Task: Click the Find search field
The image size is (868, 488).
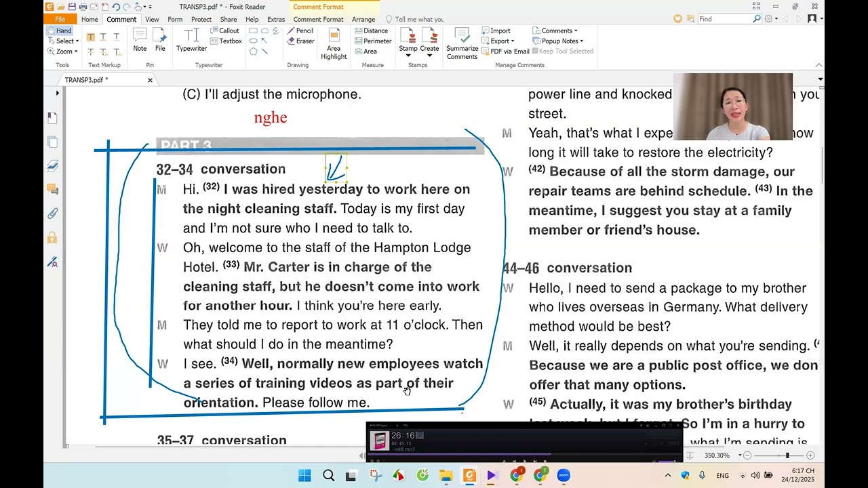Action: click(x=724, y=19)
